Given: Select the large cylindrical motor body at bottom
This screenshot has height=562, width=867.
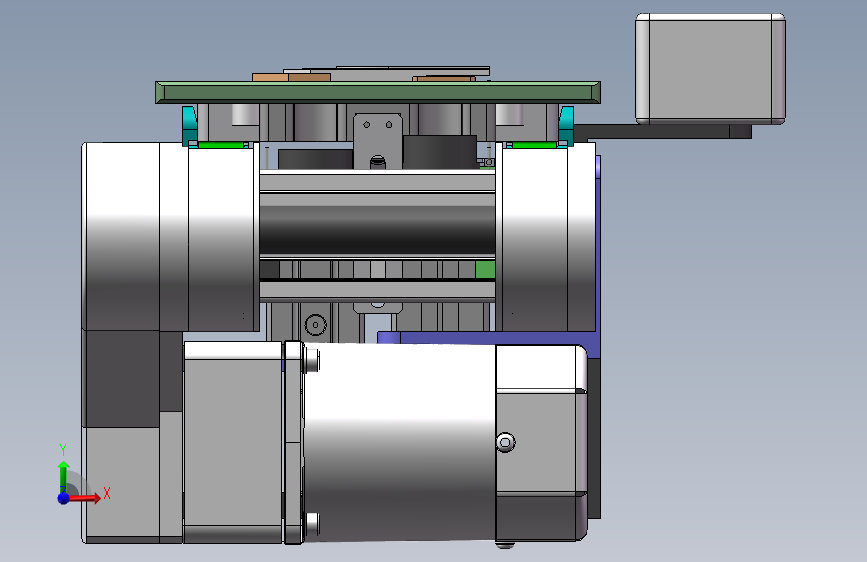Looking at the screenshot, I should [x=399, y=443].
